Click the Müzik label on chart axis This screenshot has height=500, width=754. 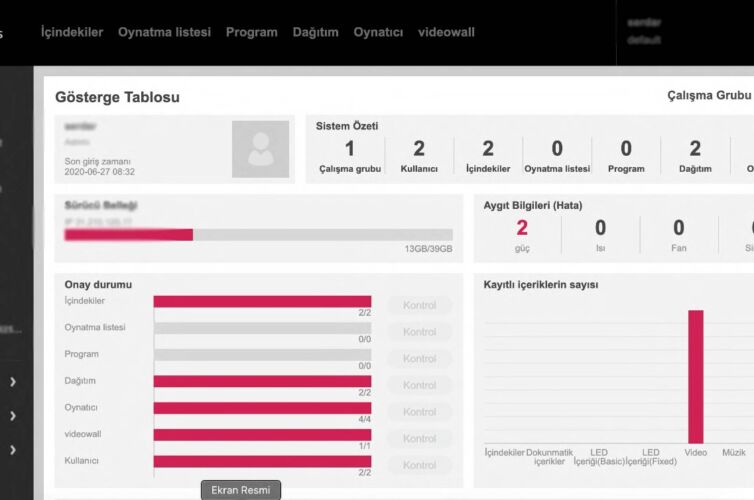(734, 452)
